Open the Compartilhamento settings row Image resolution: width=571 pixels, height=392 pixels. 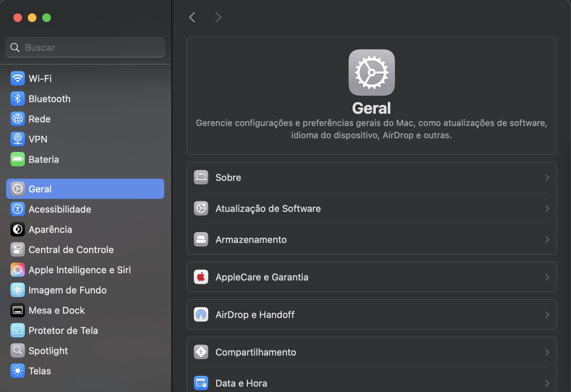[x=372, y=352]
